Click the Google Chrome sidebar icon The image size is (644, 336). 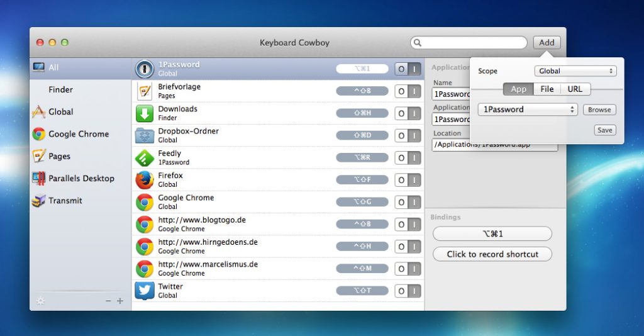click(38, 134)
